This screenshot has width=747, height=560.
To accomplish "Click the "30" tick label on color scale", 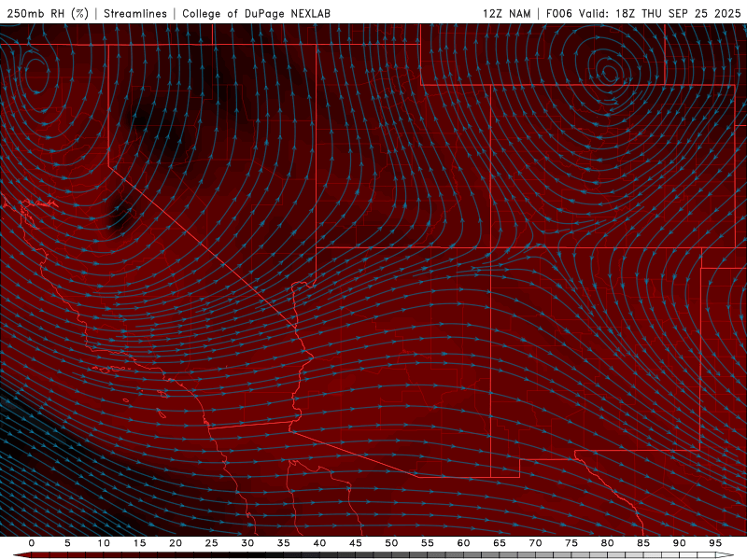I will tap(247, 543).
